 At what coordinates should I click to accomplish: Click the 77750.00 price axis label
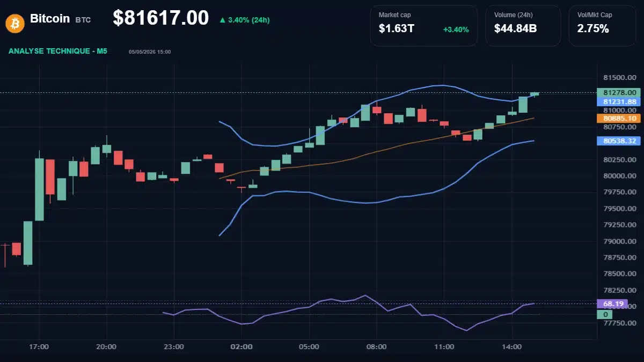[620, 323]
